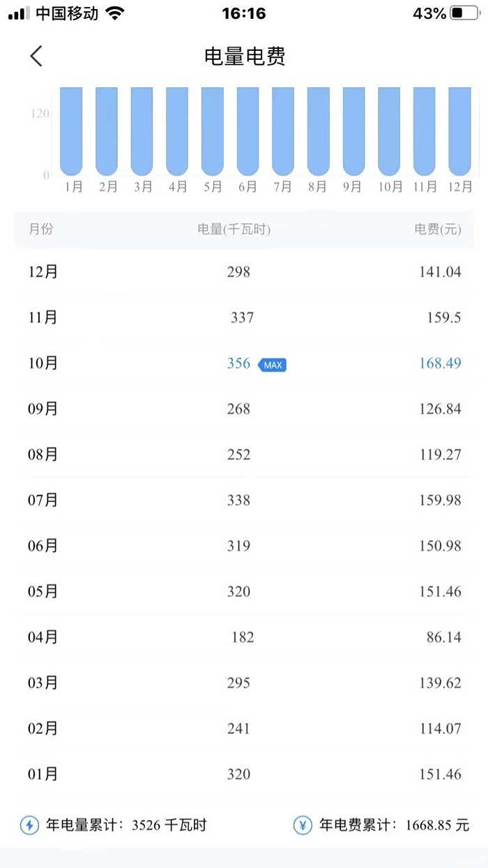Tap the Wi-Fi status icon

point(116,13)
